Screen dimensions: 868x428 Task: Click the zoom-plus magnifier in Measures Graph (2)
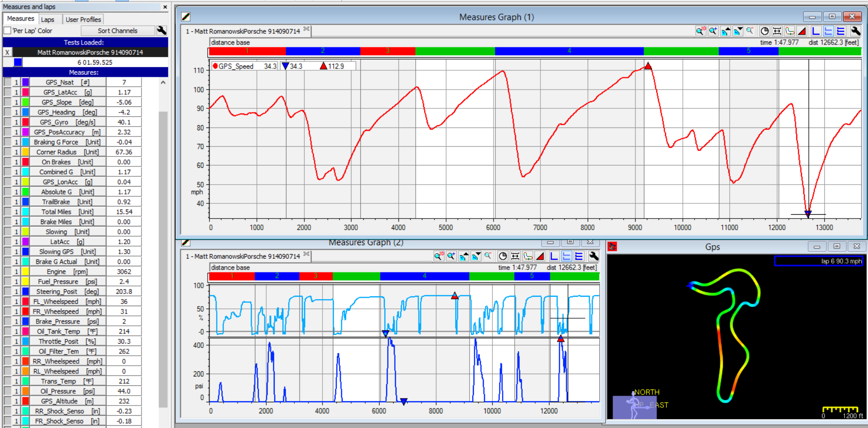(451, 256)
